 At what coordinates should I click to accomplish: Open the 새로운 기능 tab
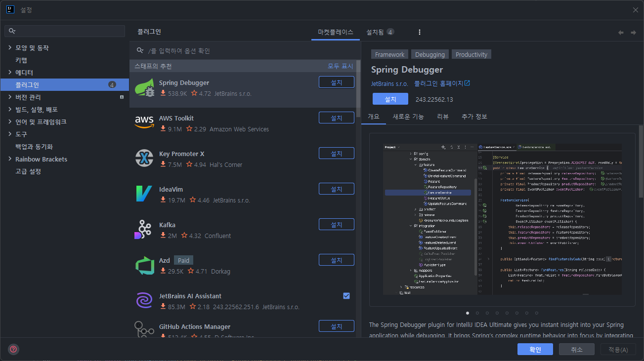click(408, 117)
